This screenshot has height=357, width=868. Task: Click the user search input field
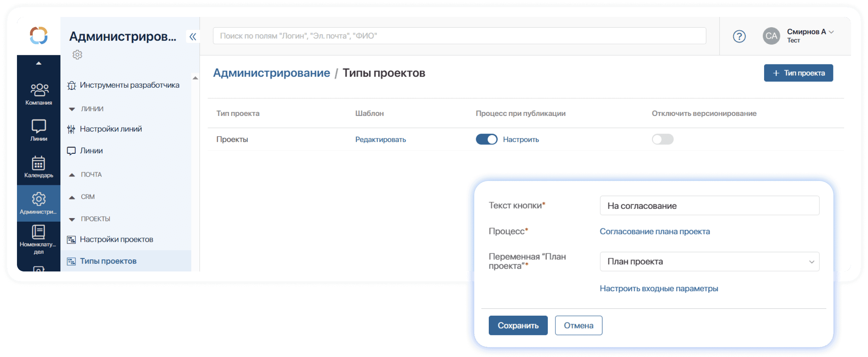[x=459, y=36]
